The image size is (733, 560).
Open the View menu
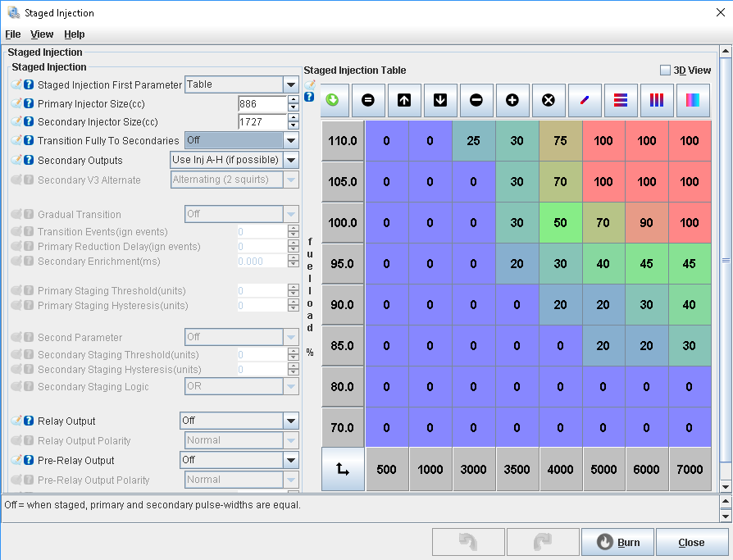pyautogui.click(x=42, y=34)
